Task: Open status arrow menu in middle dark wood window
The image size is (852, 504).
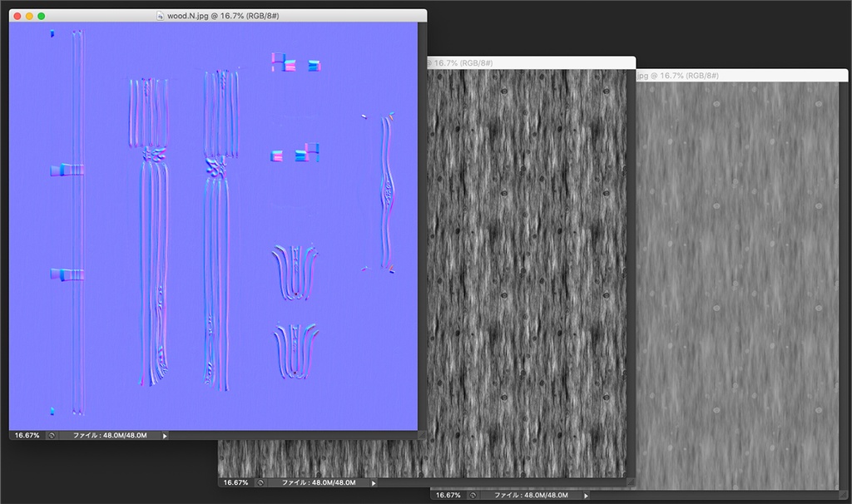Action: tap(374, 483)
